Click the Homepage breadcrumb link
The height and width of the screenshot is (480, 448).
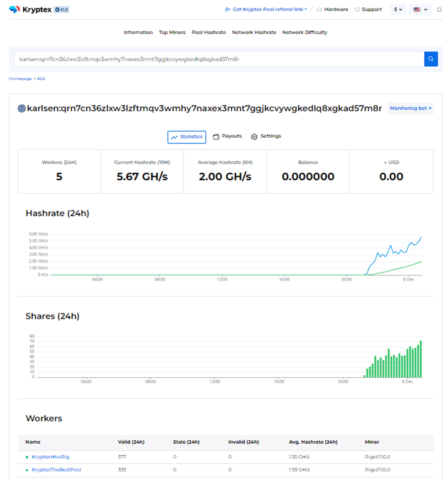pos(20,79)
